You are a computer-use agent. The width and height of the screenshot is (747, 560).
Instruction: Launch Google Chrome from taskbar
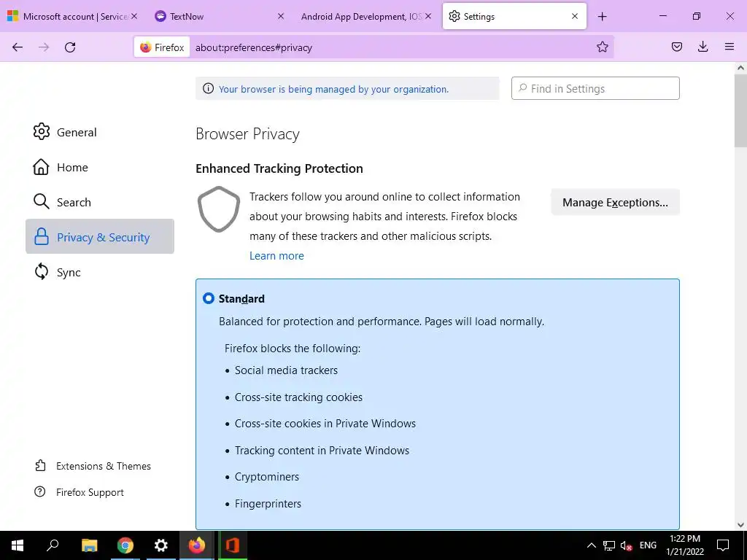125,545
